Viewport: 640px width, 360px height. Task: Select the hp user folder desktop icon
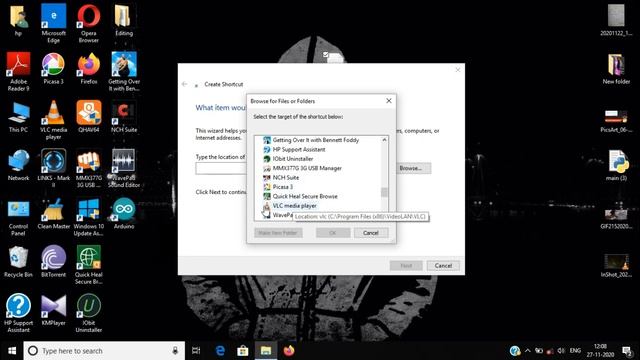[18, 20]
